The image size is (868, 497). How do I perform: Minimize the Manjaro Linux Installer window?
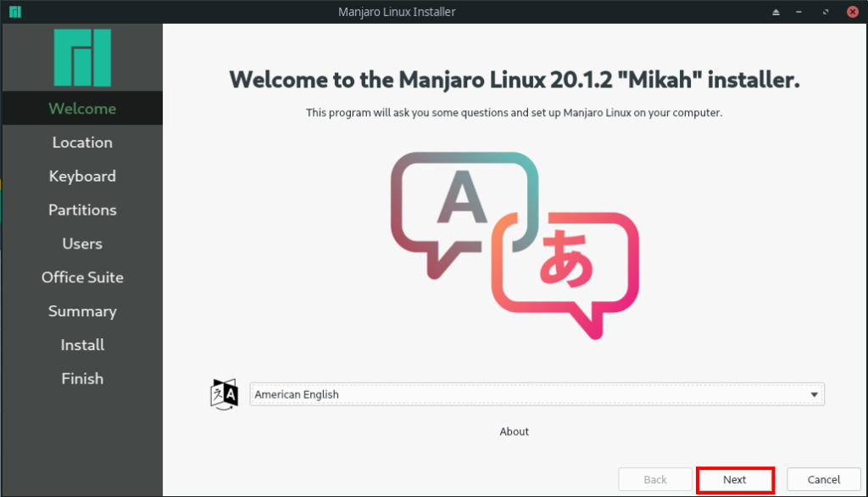[x=798, y=12]
